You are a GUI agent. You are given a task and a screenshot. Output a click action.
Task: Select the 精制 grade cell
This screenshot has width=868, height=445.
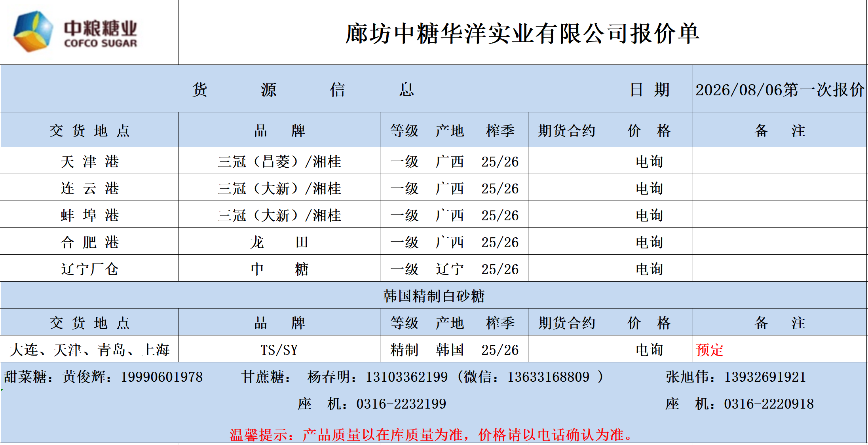[x=404, y=349]
